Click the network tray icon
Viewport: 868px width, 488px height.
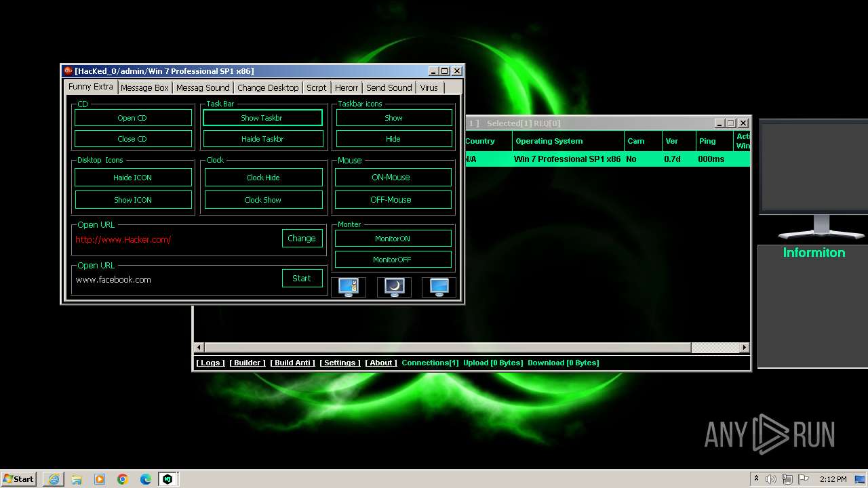787,479
